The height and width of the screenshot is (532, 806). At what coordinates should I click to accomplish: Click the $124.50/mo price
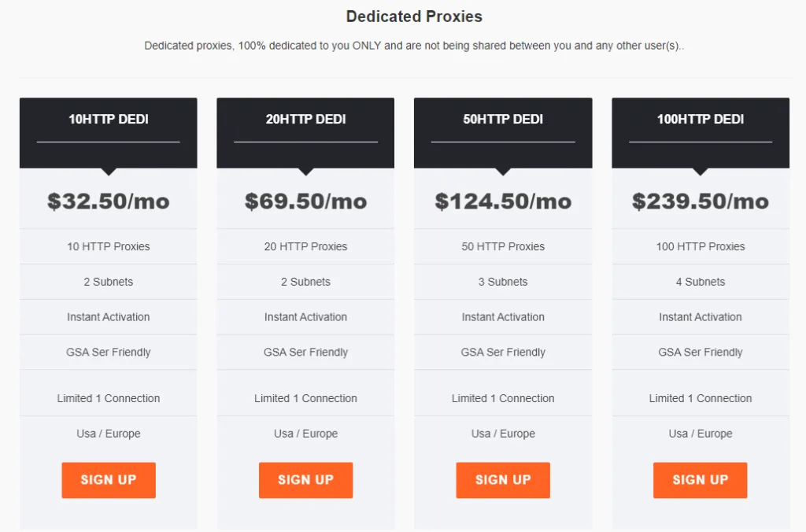tap(503, 201)
